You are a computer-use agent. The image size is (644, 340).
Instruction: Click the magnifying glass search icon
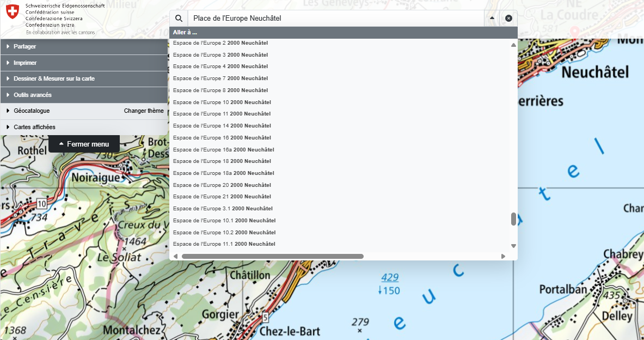pos(179,19)
